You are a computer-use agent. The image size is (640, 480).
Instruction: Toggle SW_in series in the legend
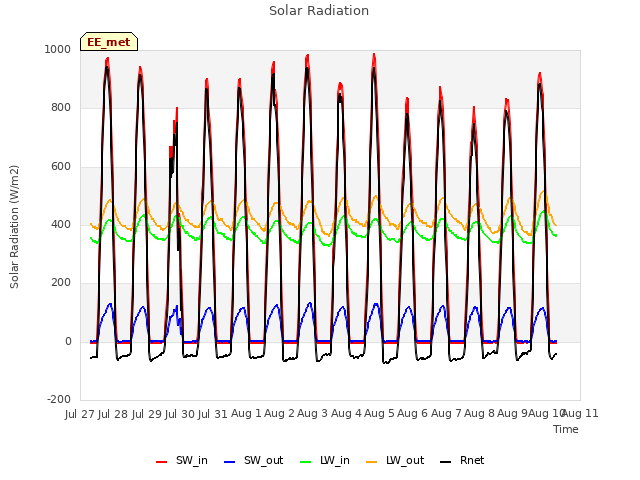click(182, 461)
